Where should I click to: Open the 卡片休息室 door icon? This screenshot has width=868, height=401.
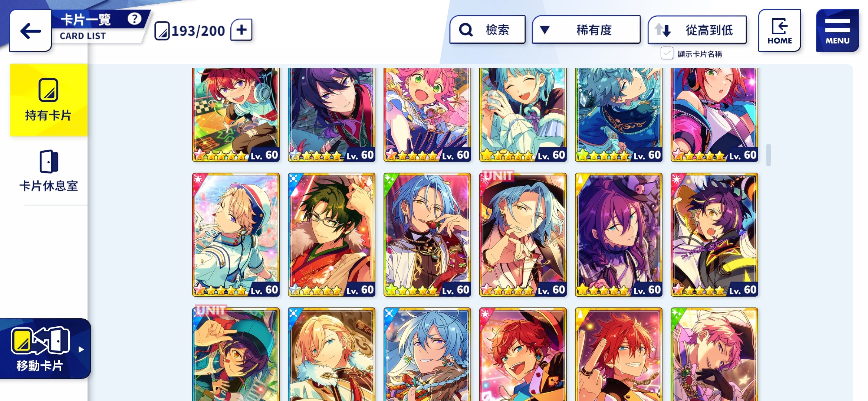coord(49,162)
